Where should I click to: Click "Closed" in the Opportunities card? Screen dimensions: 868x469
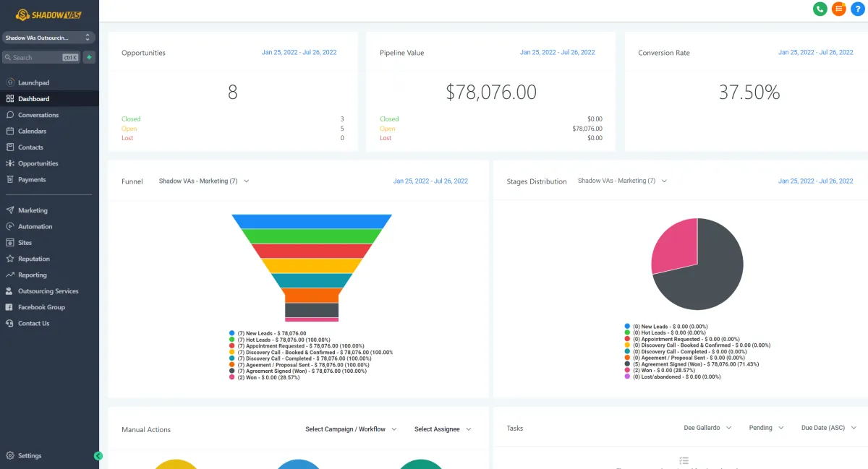(x=131, y=119)
